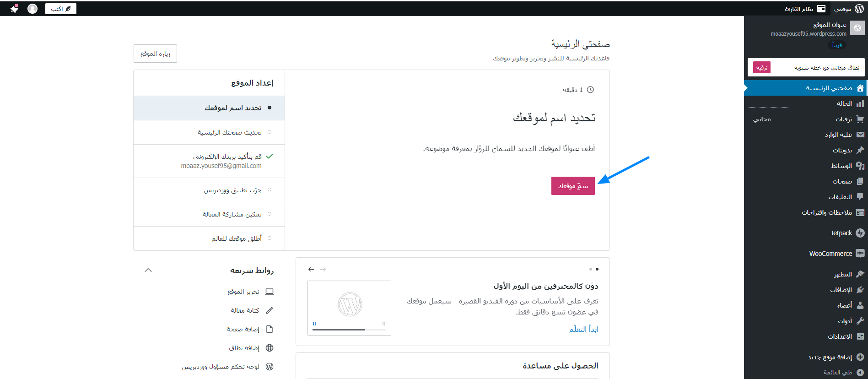Open the WooCommerce sidebar item

tap(805, 254)
